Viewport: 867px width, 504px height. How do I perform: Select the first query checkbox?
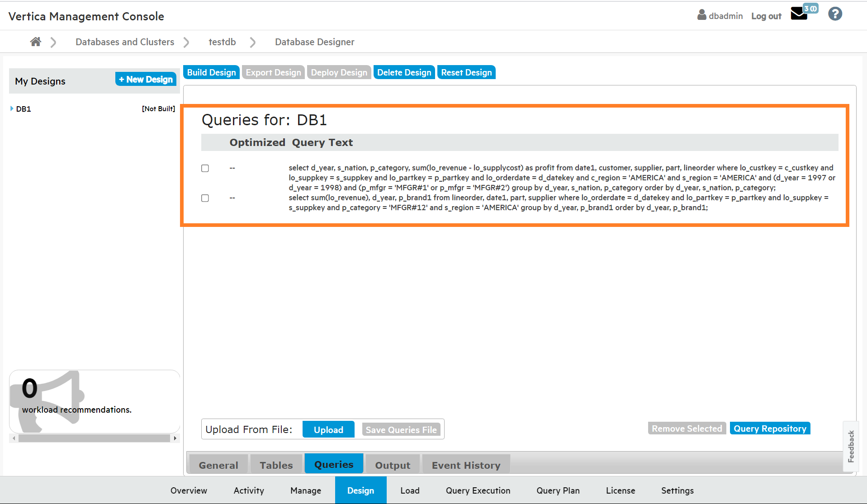[205, 168]
